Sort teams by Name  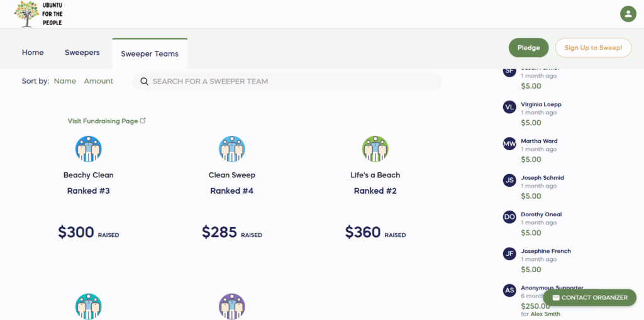(65, 81)
